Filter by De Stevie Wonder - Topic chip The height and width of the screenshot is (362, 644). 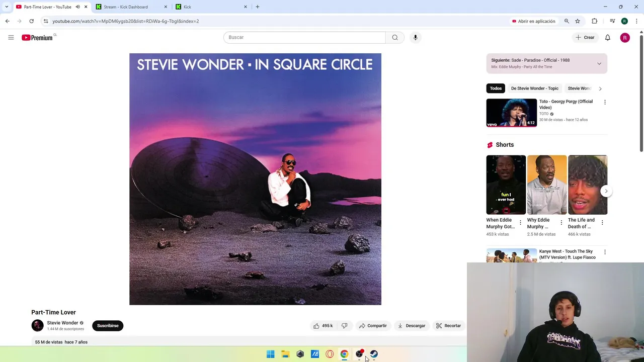coord(535,88)
